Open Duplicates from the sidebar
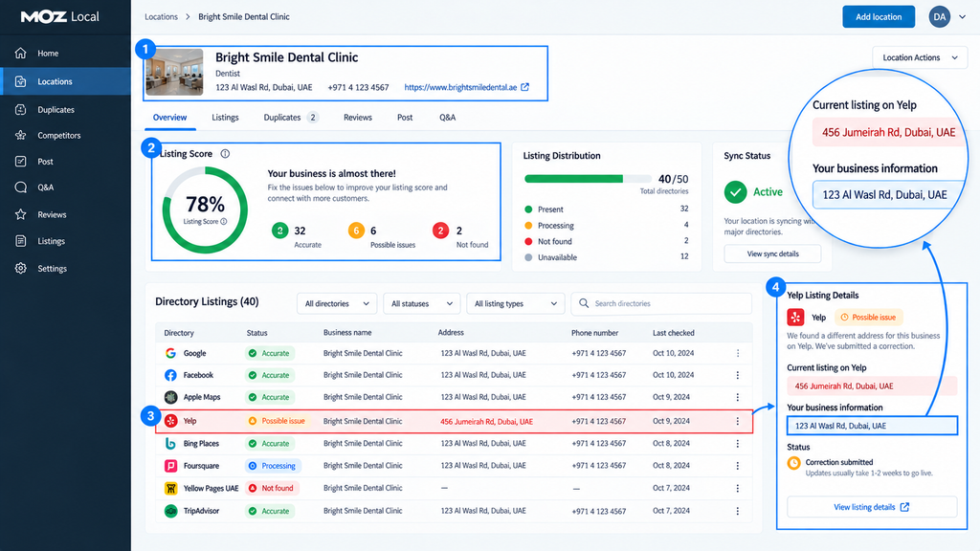The image size is (980, 551). 56,109
